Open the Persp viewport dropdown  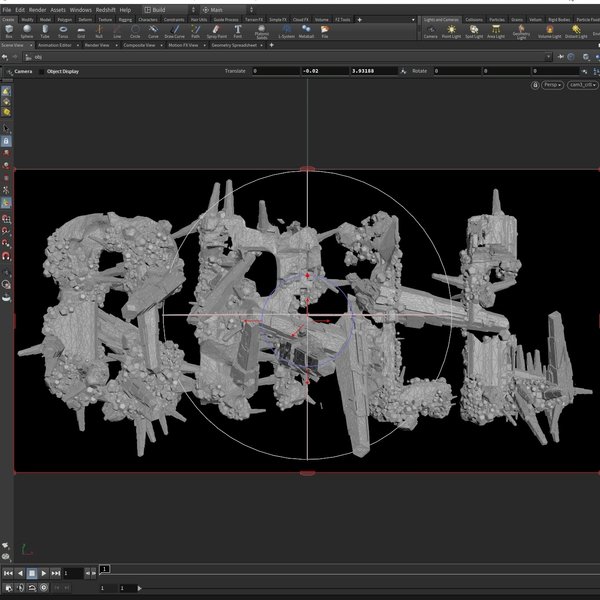pyautogui.click(x=553, y=85)
